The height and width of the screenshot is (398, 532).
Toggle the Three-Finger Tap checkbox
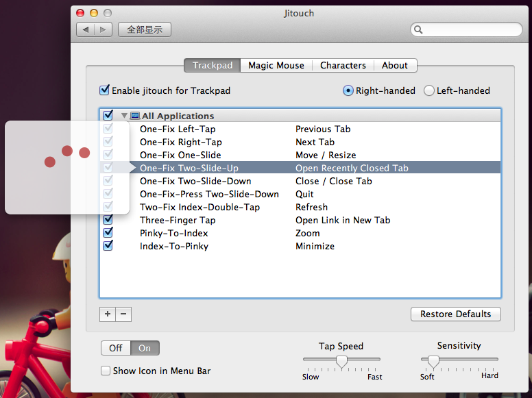pos(108,219)
